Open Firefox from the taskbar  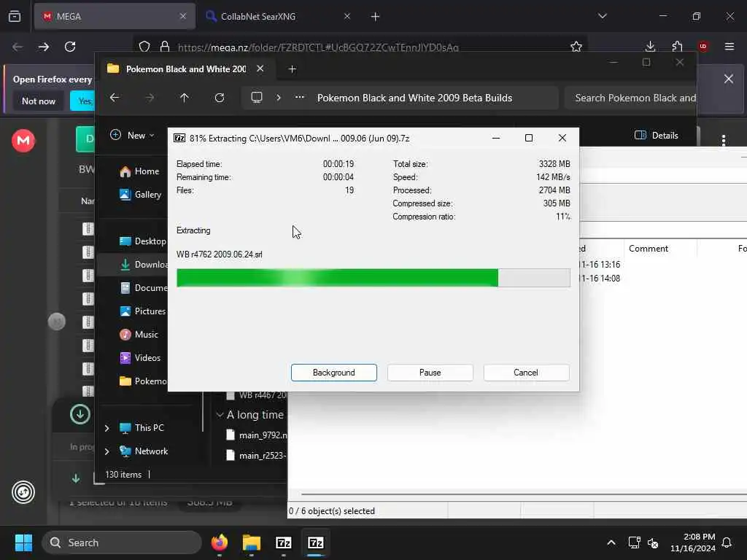(220, 542)
